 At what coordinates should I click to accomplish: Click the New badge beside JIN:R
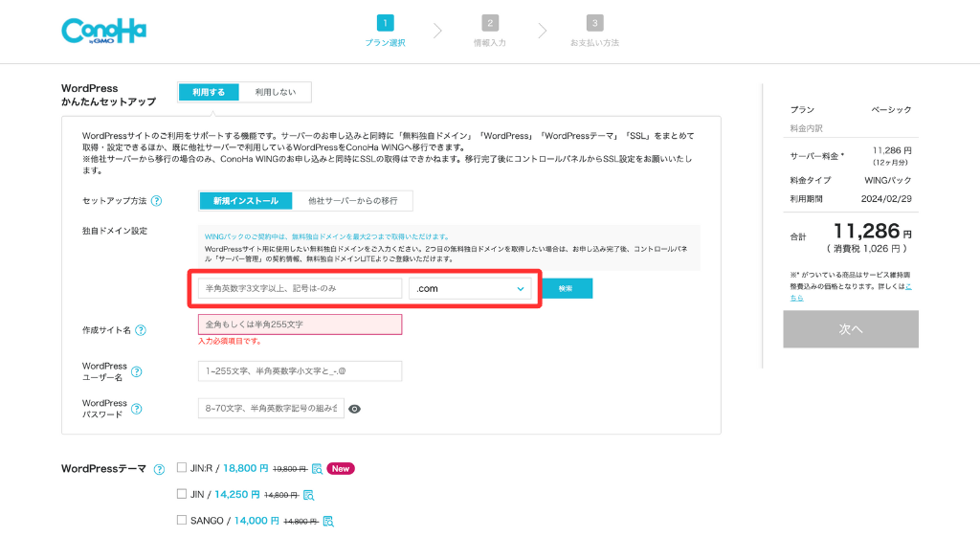[x=341, y=469]
